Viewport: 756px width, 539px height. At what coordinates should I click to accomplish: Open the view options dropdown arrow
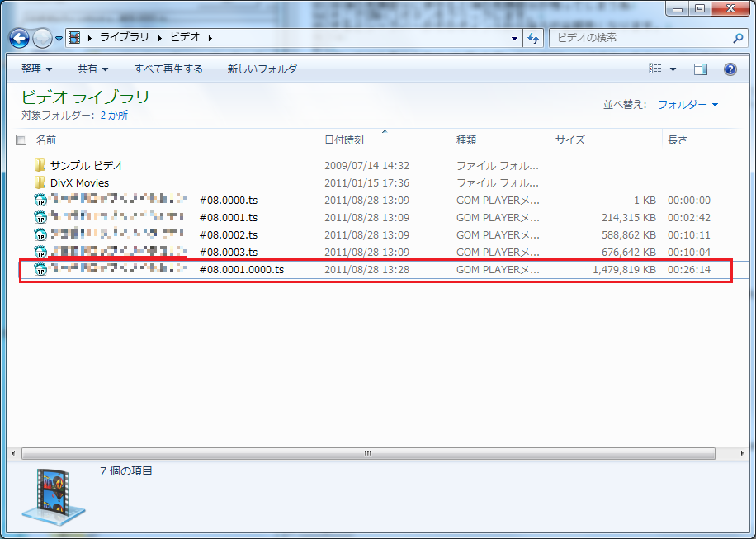pyautogui.click(x=673, y=69)
